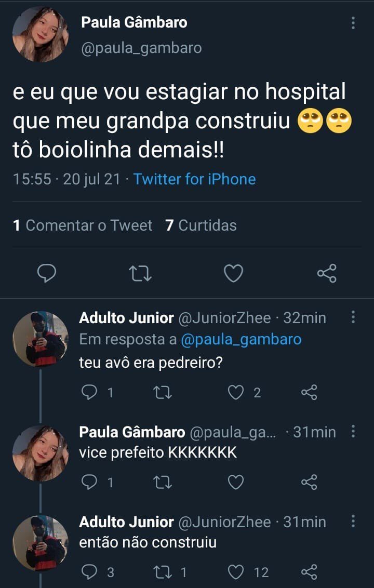374x588 pixels.
Task: View the 1 Comentar o Tweet list
Action: tap(83, 225)
